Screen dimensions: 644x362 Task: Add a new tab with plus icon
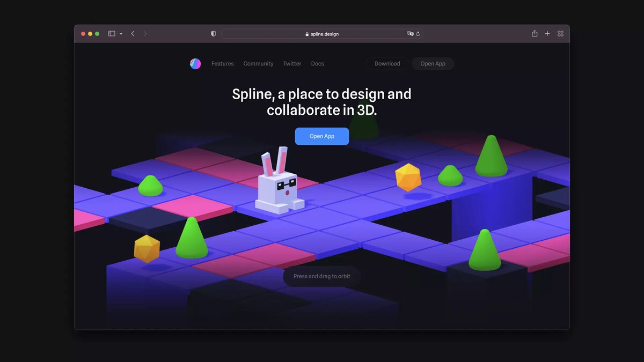click(x=547, y=33)
